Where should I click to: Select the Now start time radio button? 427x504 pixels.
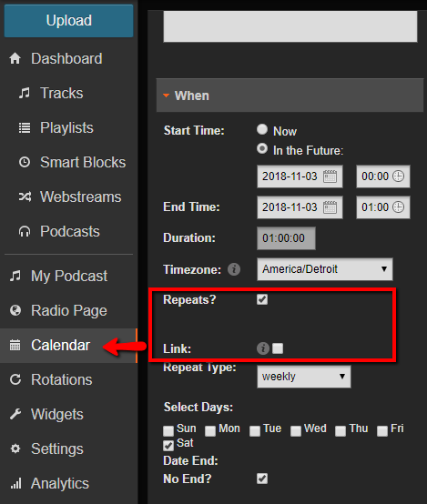tap(262, 129)
